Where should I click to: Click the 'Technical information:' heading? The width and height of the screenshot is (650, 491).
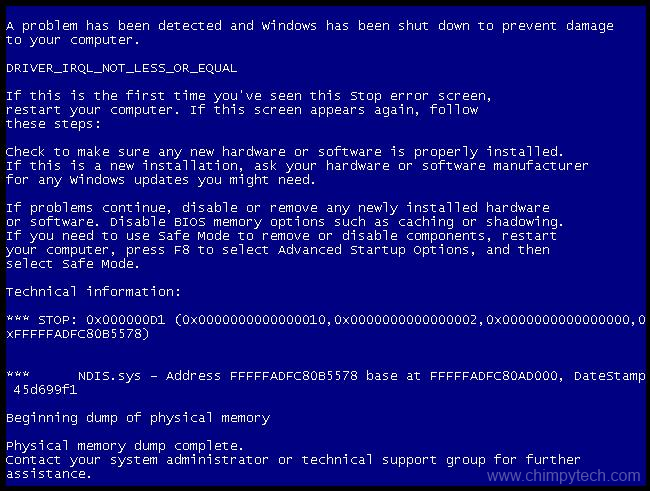[x=94, y=292]
